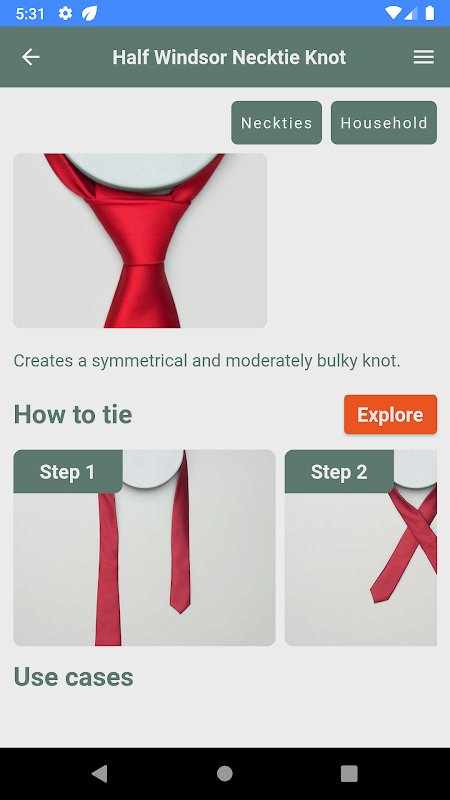Tap the leaf icon in status bar
Image resolution: width=450 pixels, height=800 pixels.
[x=89, y=13]
